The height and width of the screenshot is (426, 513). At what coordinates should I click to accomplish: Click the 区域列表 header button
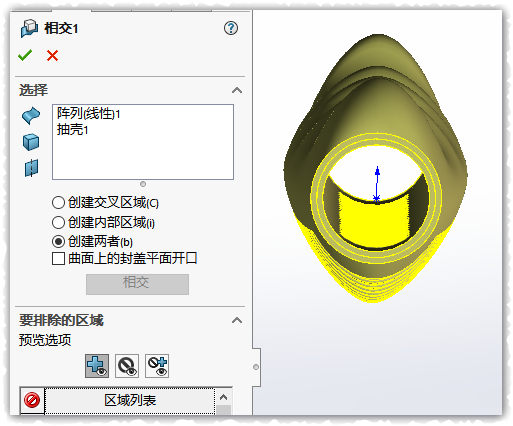coord(130,400)
